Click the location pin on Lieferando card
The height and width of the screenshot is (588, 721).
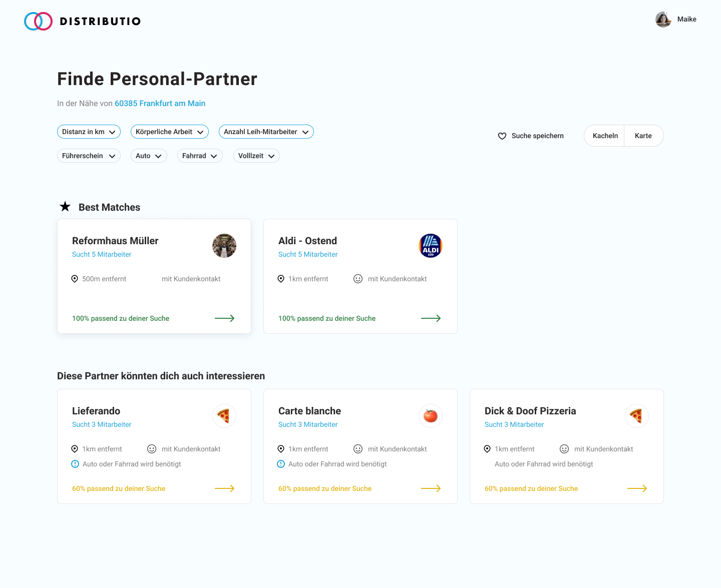pyautogui.click(x=75, y=449)
